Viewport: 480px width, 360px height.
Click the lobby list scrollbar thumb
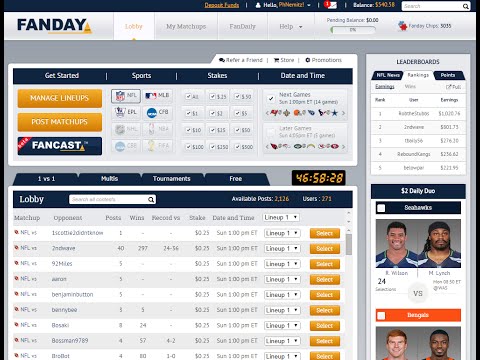349,244
